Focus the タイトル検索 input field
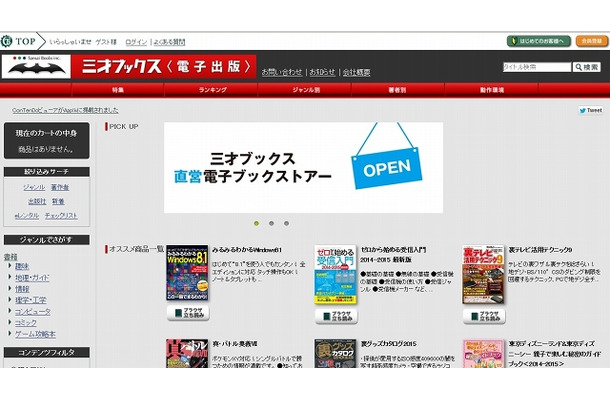The image size is (610, 400). (537, 67)
